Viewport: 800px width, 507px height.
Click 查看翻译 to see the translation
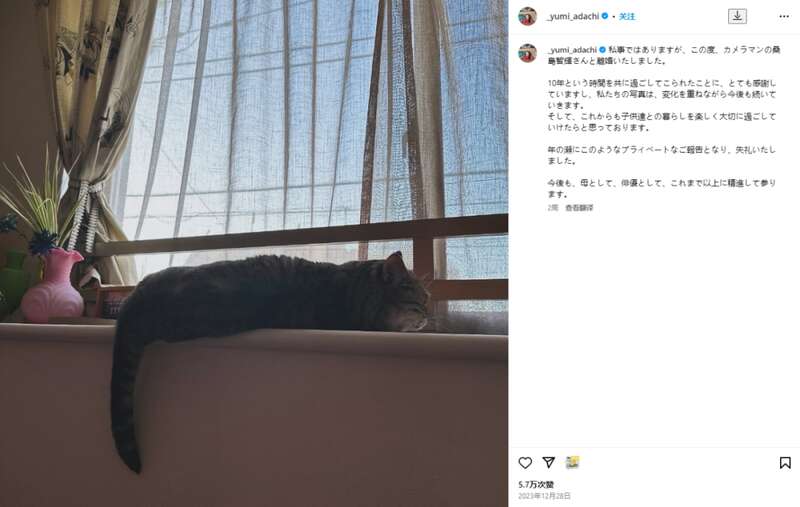579,208
